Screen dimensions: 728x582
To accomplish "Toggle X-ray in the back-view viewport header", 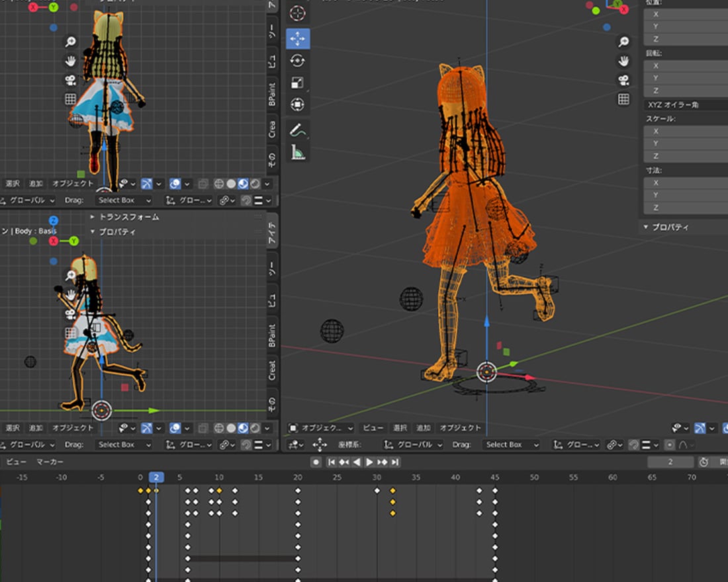I will click(x=203, y=184).
